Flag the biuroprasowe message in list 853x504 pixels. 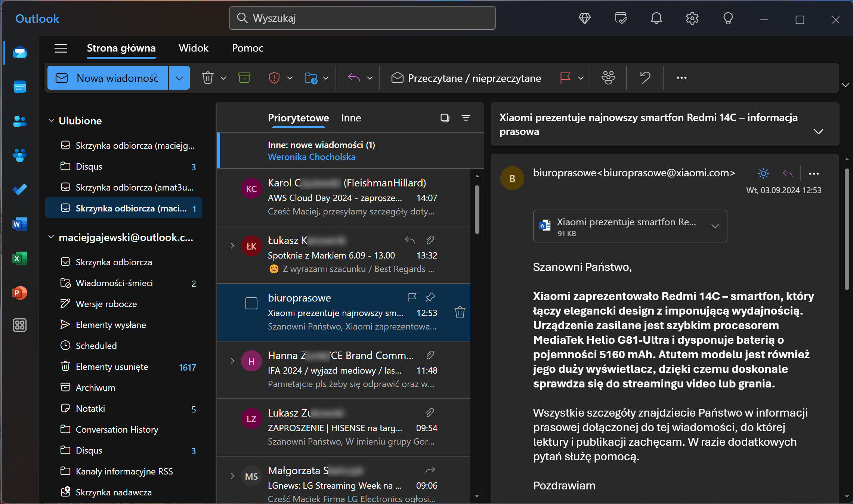click(412, 297)
